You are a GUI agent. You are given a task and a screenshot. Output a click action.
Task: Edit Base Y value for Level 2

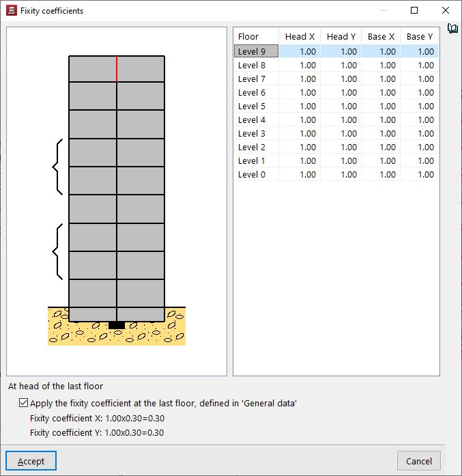tap(419, 147)
